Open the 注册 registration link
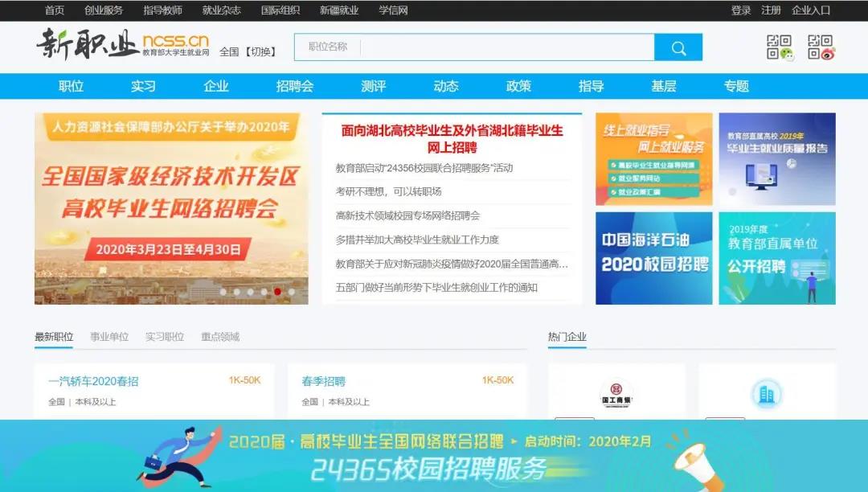The height and width of the screenshot is (492, 868). (x=771, y=10)
